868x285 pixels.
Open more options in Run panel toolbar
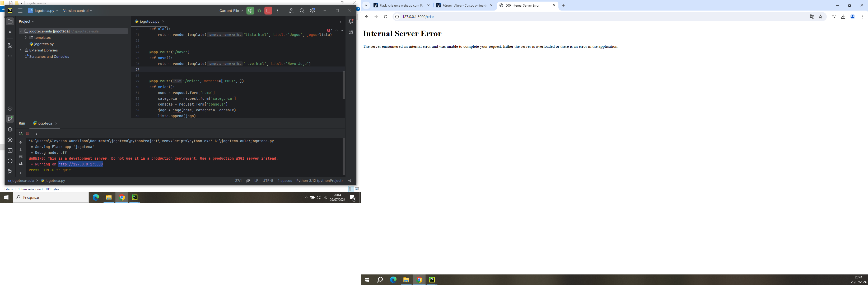click(x=36, y=134)
